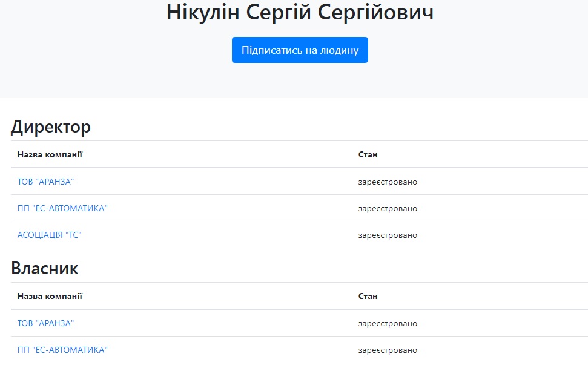Click ПП "ЕС-АВТОМАТИКА" status in the Директор table
Viewport: 588px width, 365px height.
[x=388, y=209]
